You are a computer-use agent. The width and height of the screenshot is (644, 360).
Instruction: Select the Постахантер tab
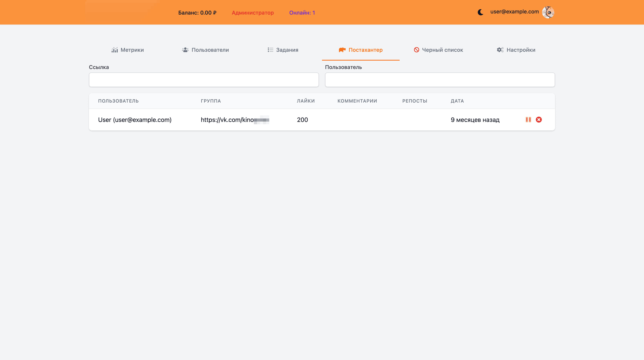pyautogui.click(x=365, y=50)
